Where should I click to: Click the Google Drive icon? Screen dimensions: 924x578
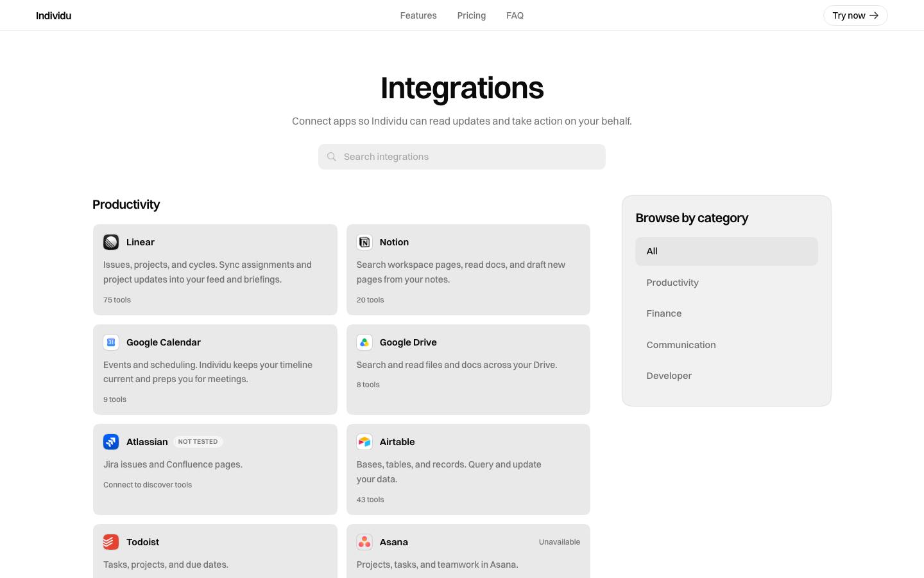coord(364,342)
